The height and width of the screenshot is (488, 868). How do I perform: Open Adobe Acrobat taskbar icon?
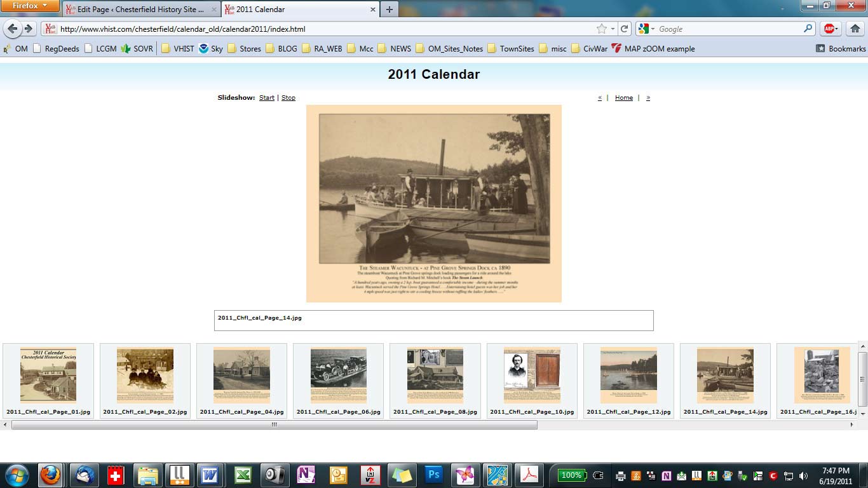(x=529, y=475)
